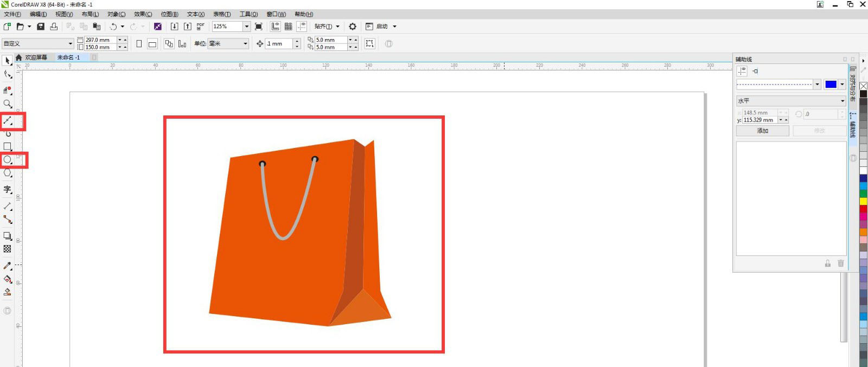The height and width of the screenshot is (367, 868).
Task: Select the Crop tool
Action: click(8, 90)
